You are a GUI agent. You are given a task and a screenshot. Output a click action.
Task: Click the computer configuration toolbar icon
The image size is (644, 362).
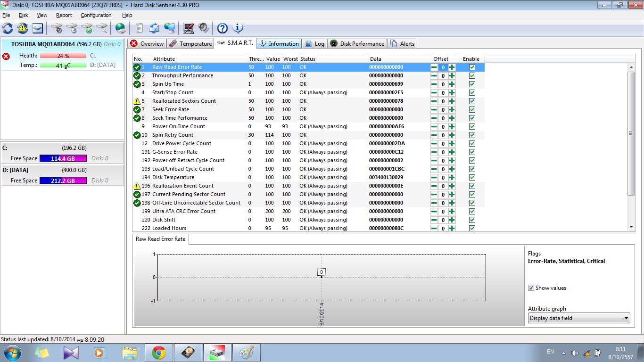click(189, 28)
